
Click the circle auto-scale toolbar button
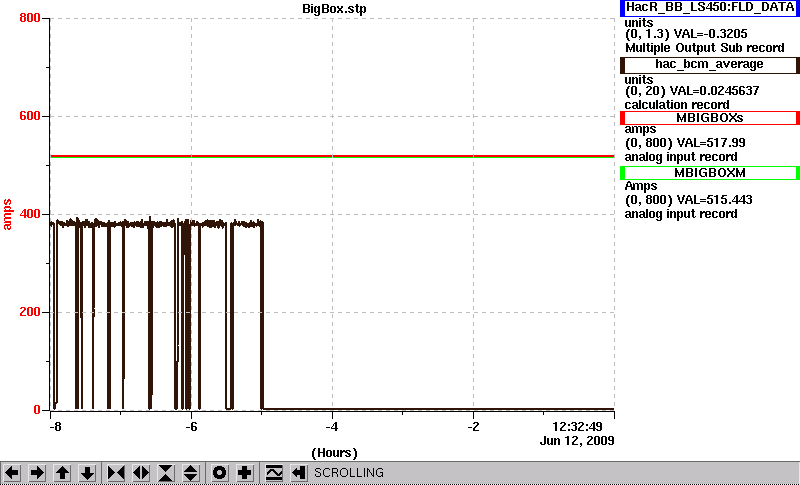pyautogui.click(x=220, y=473)
